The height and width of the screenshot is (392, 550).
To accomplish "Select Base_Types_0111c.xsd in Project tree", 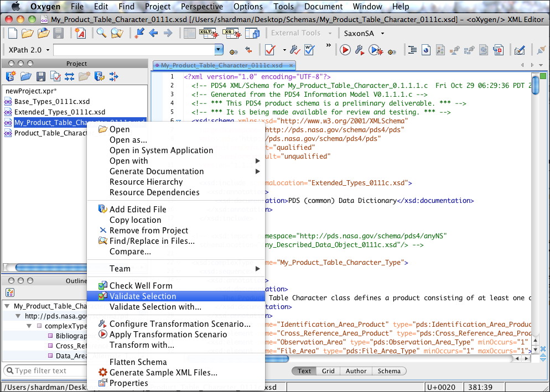I will [x=52, y=102].
